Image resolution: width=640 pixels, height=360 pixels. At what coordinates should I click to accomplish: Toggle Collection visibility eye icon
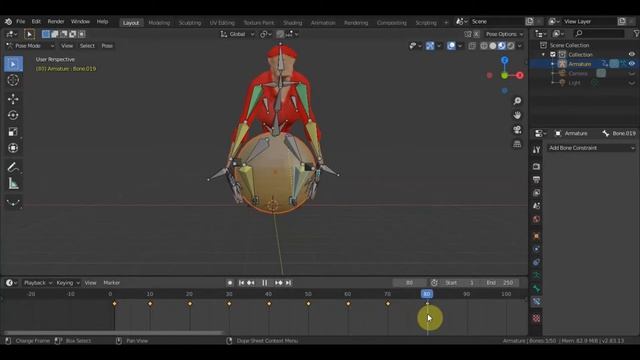tap(632, 54)
